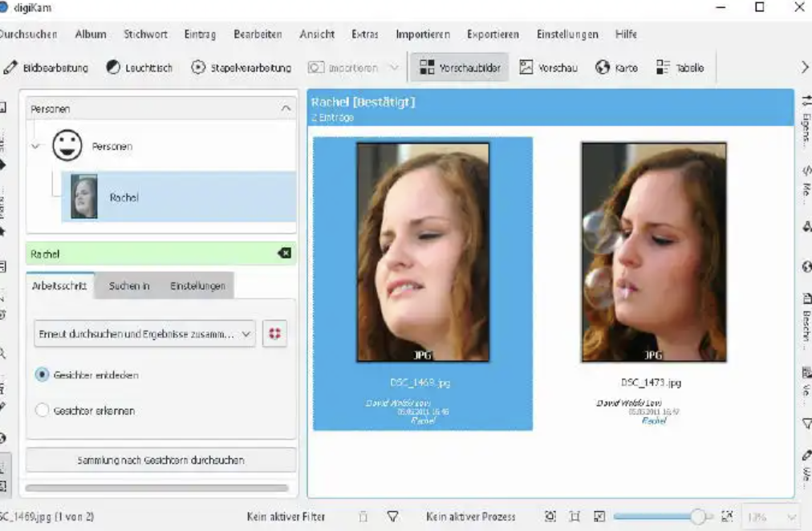Screen dimensions: 812x531
Task: Open the rescan mode dropdown
Action: click(145, 334)
